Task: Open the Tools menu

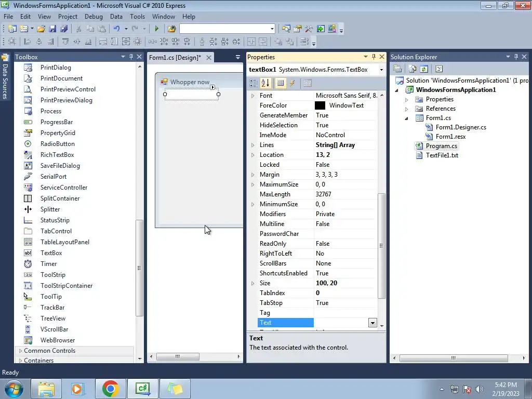Action: click(x=137, y=16)
